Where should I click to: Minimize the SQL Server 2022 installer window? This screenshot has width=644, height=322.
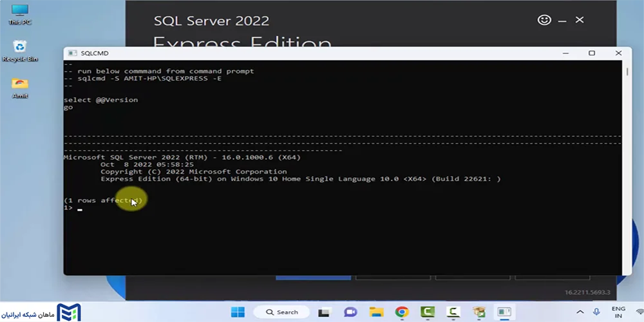tap(562, 21)
